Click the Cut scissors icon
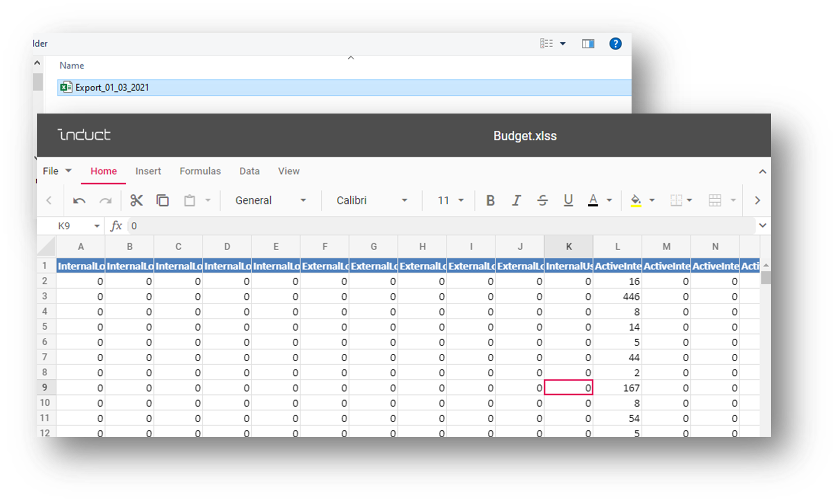Image resolution: width=838 pixels, height=504 pixels. tap(136, 201)
